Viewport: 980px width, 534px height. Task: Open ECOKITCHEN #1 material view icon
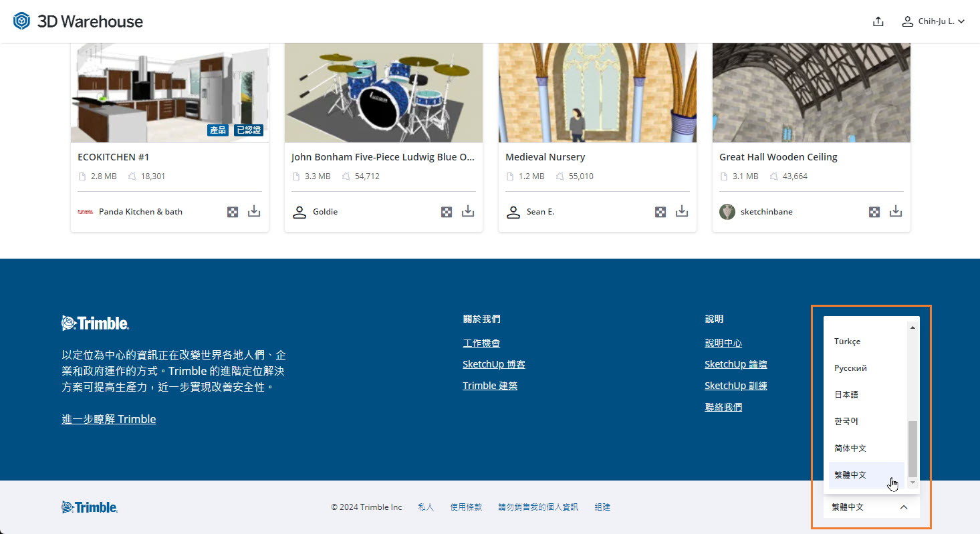233,212
